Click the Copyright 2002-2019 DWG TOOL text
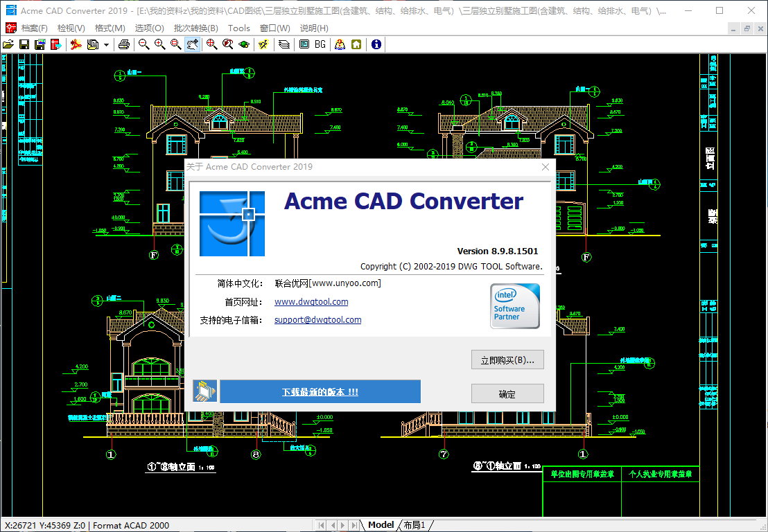The image size is (768, 532). click(452, 267)
